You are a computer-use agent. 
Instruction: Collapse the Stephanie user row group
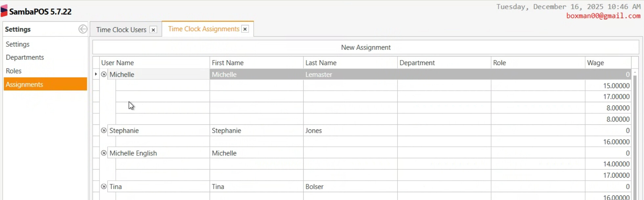click(104, 130)
